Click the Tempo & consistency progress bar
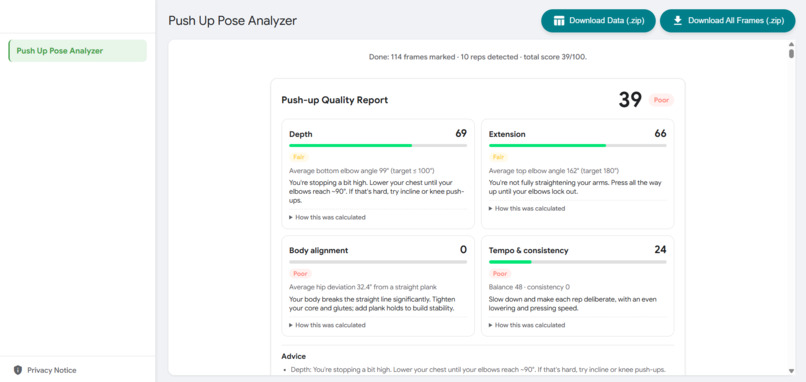Viewport: 806px width, 382px height. coord(577,262)
